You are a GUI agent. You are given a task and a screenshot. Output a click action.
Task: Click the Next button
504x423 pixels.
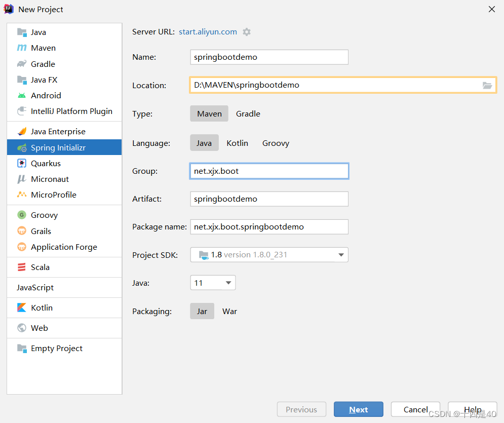coord(359,409)
